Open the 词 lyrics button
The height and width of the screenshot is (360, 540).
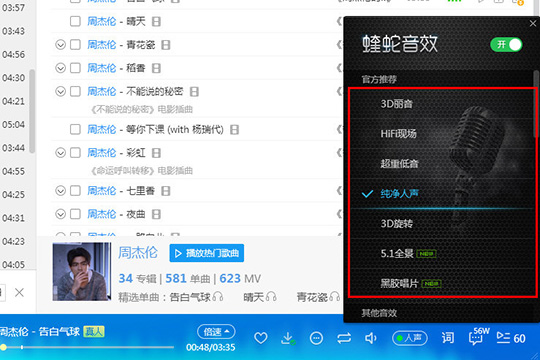click(448, 338)
